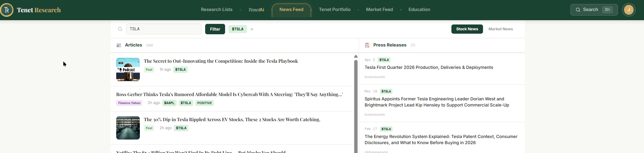Screen dimensions: 644x153
Task: Click $TSLA tag on the Mar 19 release
Action: coord(386,91)
